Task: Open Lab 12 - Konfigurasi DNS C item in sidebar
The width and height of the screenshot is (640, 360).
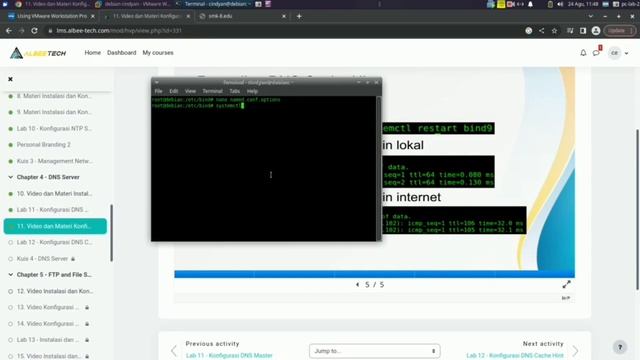Action: tap(54, 242)
